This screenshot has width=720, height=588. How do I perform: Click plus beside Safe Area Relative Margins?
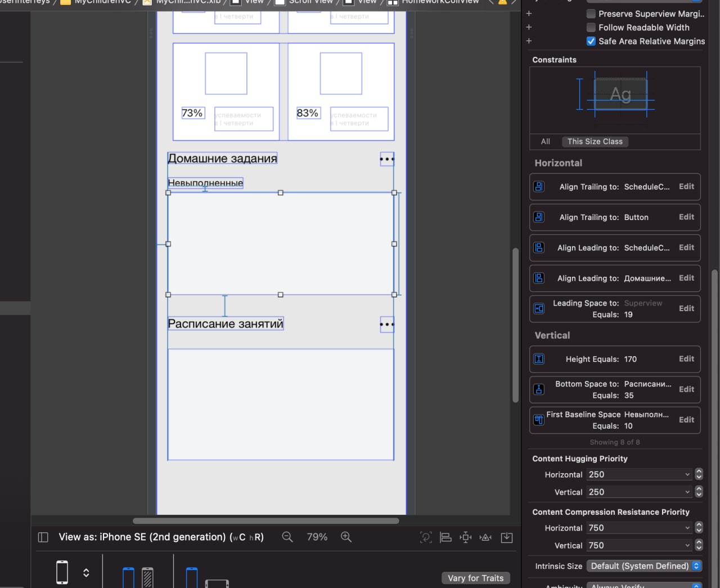(x=529, y=41)
